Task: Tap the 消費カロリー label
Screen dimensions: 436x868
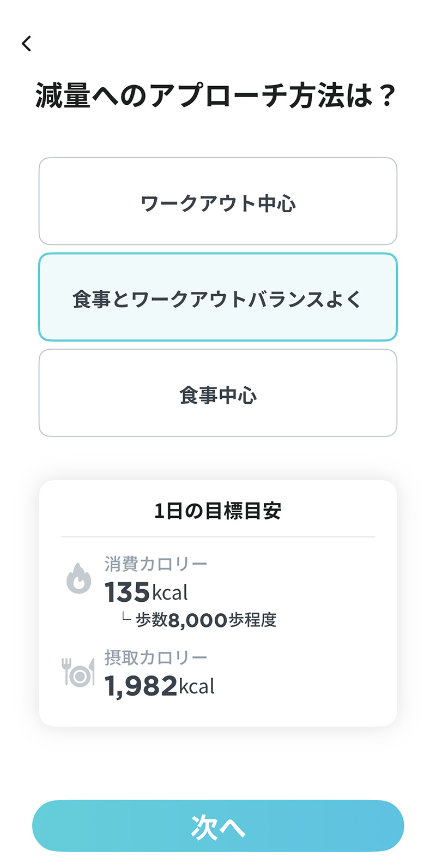Action: point(156,564)
